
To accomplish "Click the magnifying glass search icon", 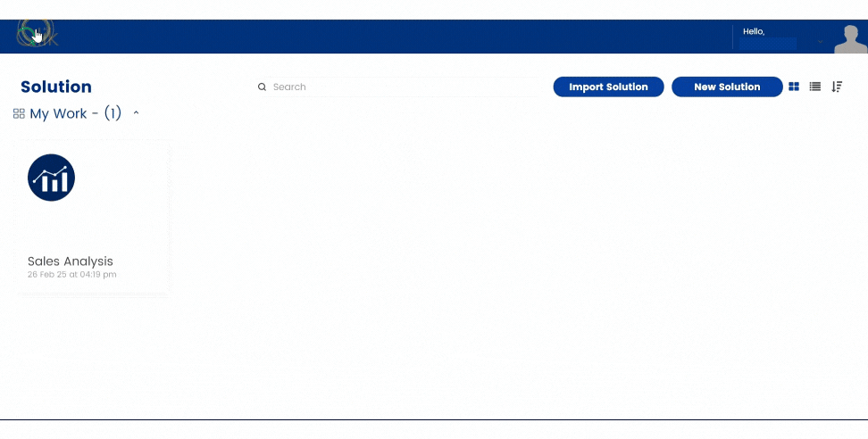I will tap(262, 87).
